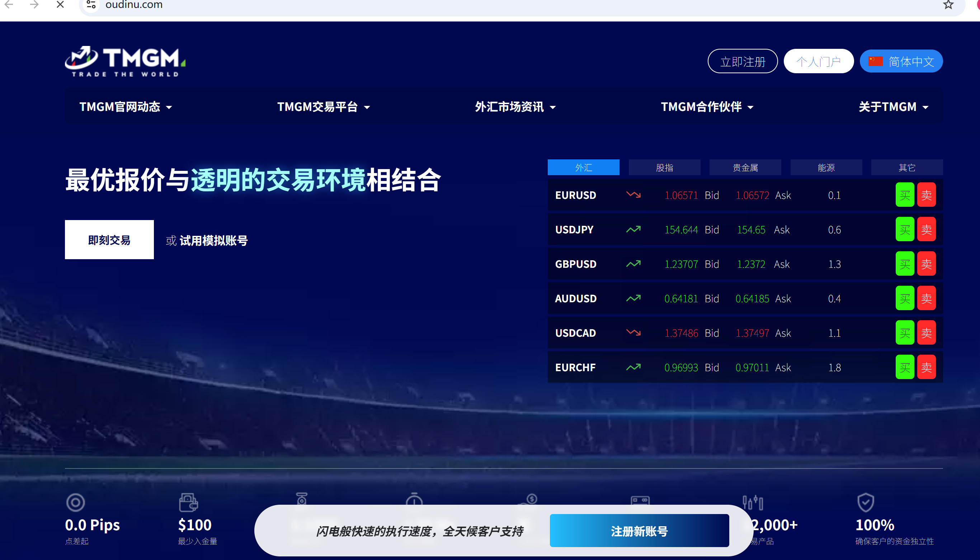Click the GBPUSD upward trend icon

coord(633,263)
